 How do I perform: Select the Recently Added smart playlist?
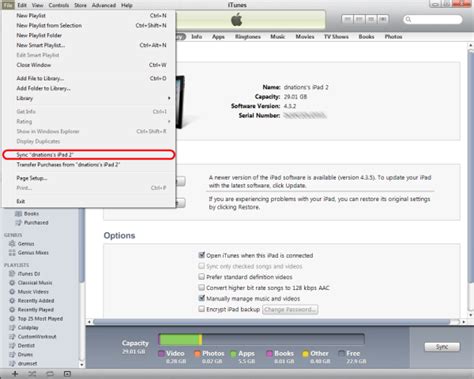(32, 301)
